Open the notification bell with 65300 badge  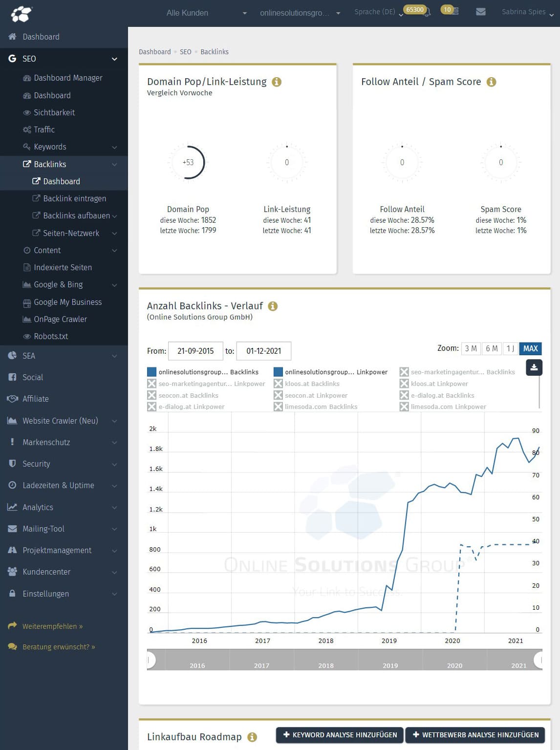coord(427,12)
